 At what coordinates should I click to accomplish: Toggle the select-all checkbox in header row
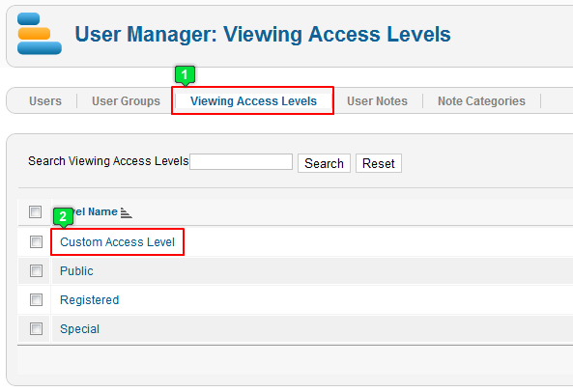pos(36,211)
